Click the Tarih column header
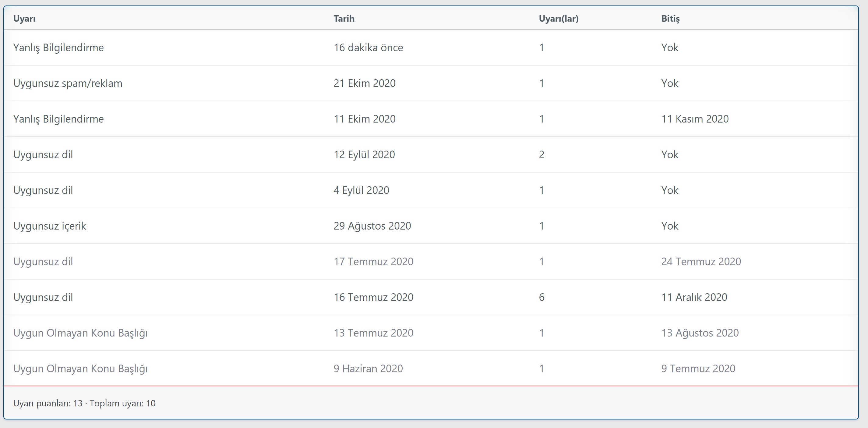This screenshot has height=428, width=868. 344,19
